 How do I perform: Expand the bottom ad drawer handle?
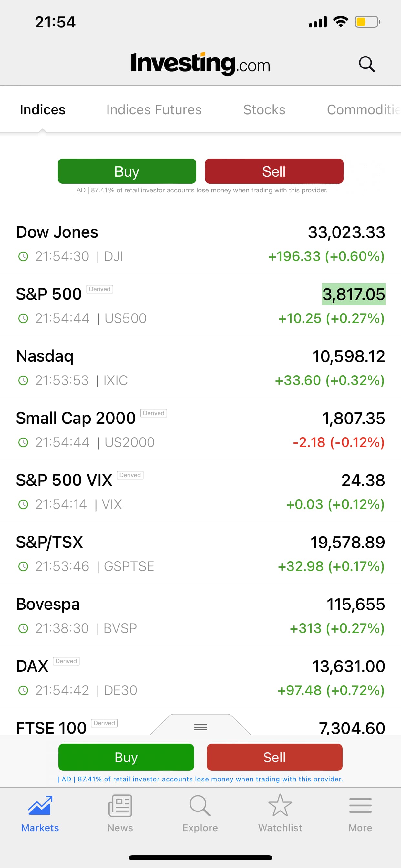(200, 727)
